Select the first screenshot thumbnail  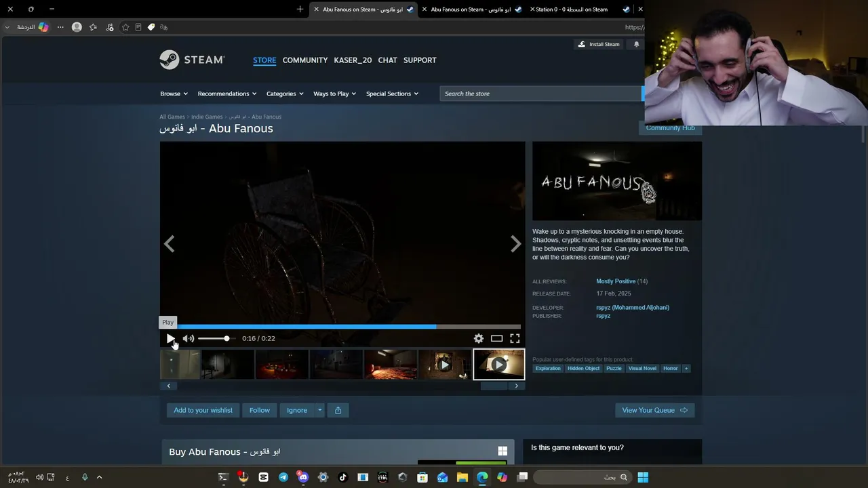[x=180, y=365]
